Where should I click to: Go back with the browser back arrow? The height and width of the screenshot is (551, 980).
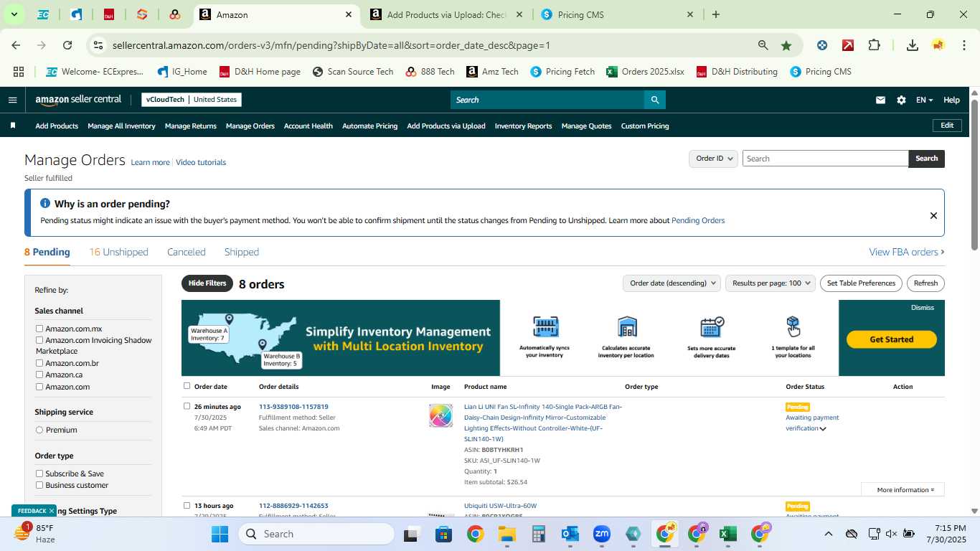pos(16,45)
